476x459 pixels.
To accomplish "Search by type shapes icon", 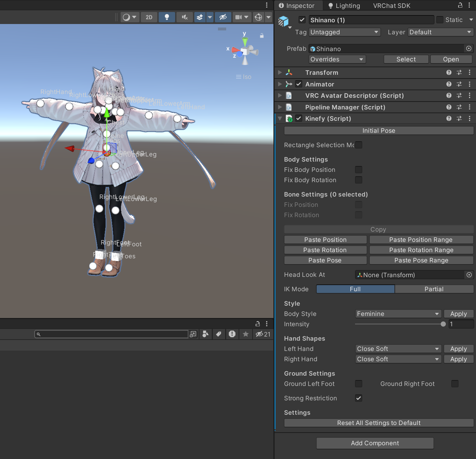I will click(x=205, y=334).
